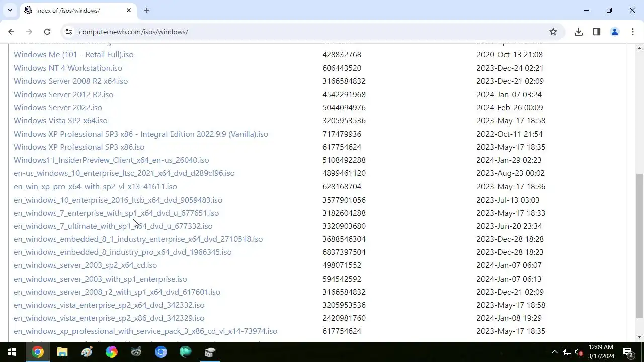Download Windows Server 2012 R2.iso

pos(63,94)
